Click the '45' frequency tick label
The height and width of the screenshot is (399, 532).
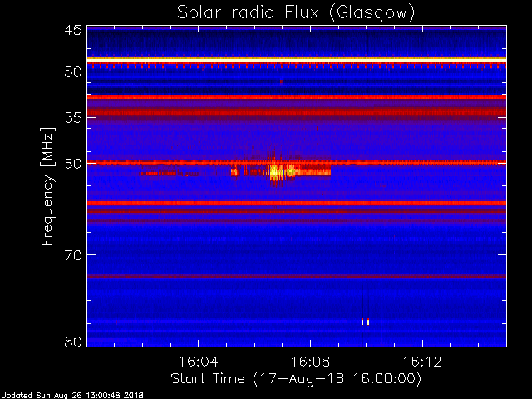coord(73,30)
